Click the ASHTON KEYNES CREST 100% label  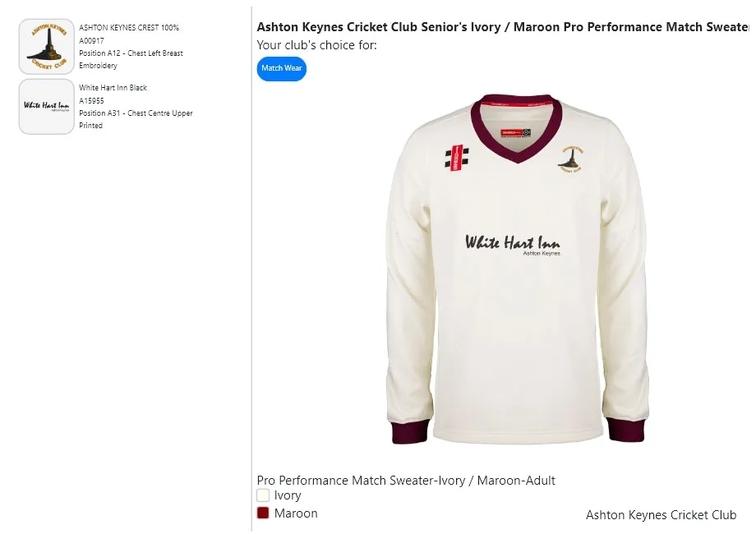point(129,28)
